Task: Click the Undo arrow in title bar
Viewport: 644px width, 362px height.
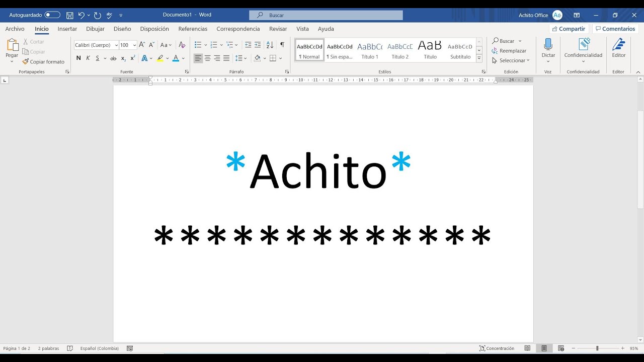Action: (x=81, y=15)
